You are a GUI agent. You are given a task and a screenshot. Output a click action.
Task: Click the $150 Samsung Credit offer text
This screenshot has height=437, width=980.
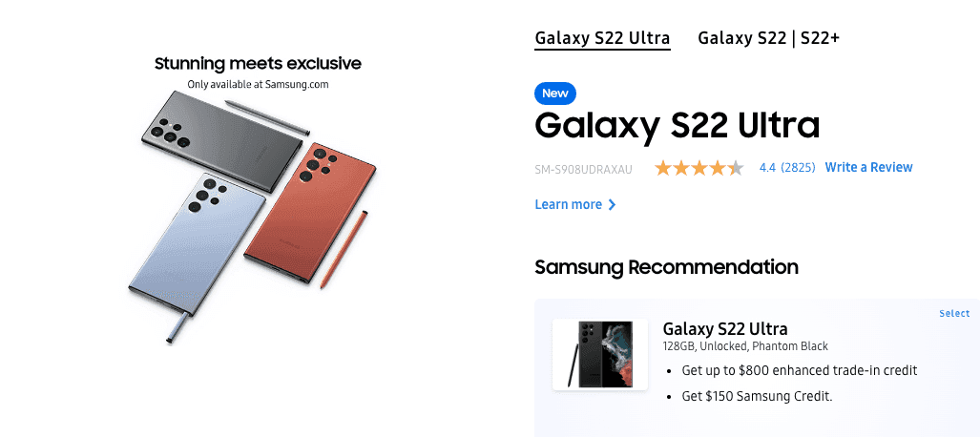[755, 396]
